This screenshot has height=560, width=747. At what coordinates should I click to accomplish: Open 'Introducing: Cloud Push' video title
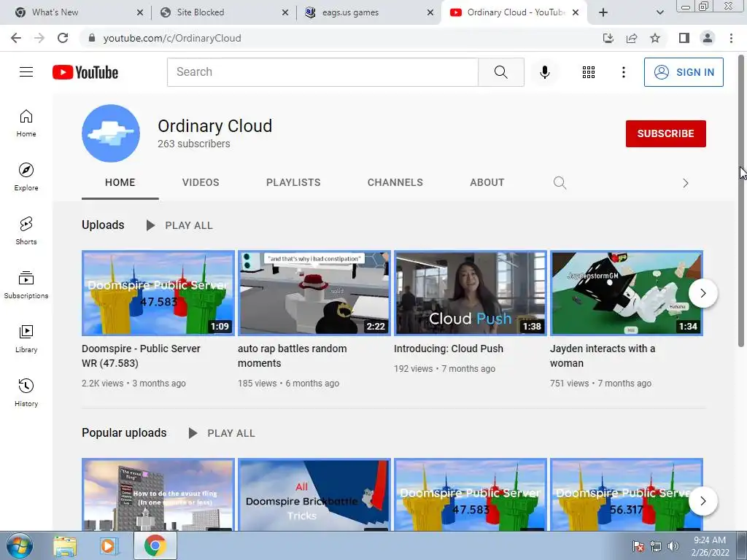[x=449, y=349]
